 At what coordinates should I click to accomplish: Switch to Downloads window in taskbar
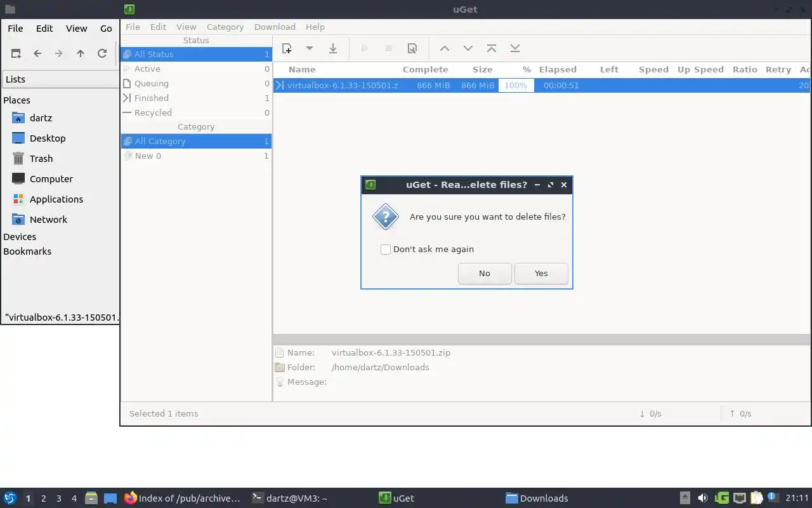[537, 498]
